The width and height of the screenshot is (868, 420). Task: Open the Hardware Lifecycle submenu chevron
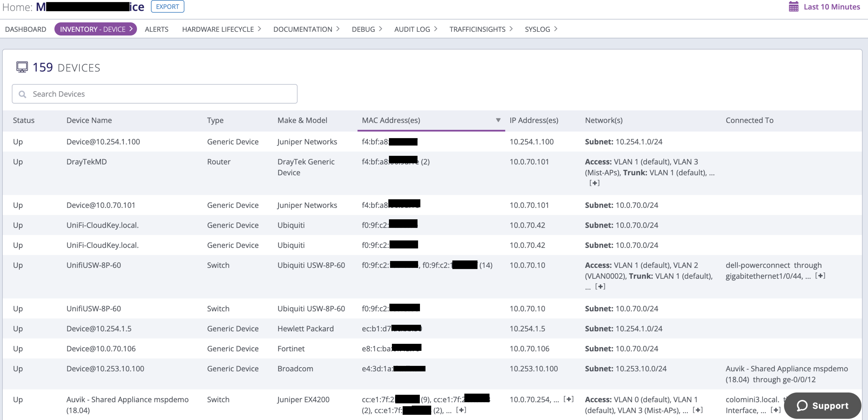coord(259,29)
